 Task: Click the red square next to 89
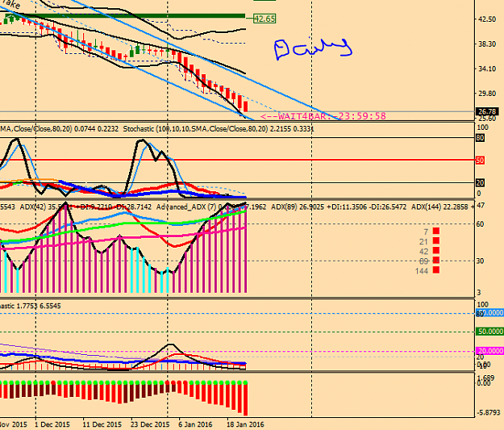coord(435,260)
